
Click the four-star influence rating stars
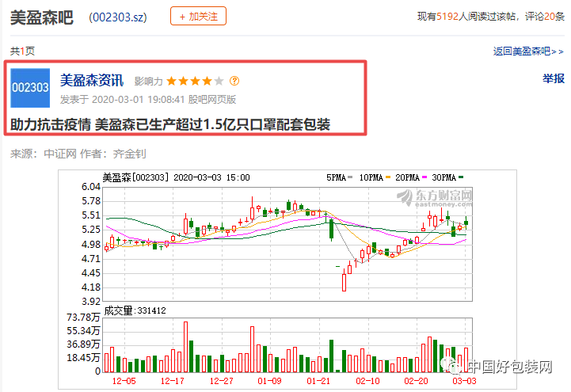195,81
